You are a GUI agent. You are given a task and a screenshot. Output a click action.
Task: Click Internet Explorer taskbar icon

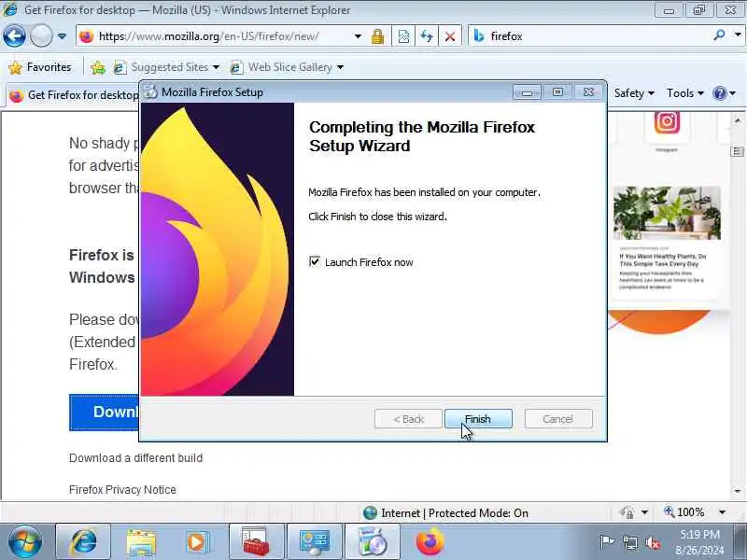coord(83,542)
